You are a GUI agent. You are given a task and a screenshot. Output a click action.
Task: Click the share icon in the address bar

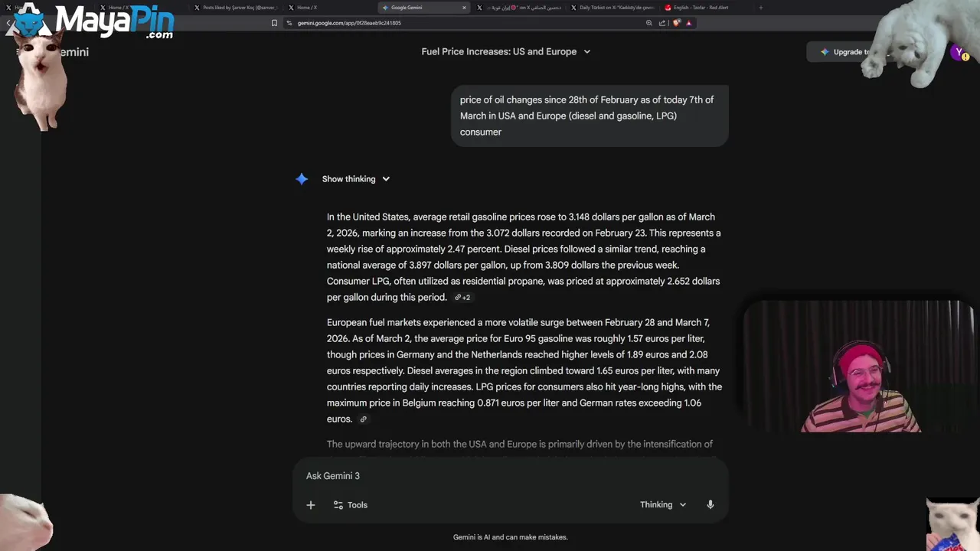pyautogui.click(x=662, y=23)
